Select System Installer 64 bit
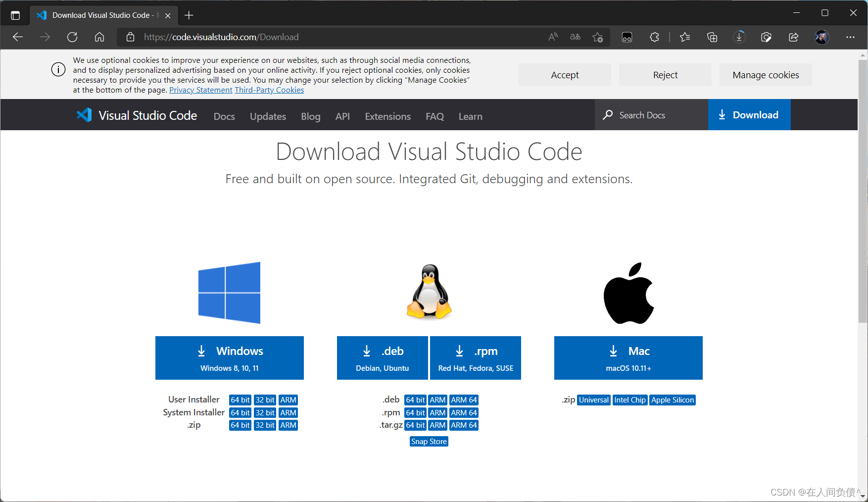The image size is (868, 502). tap(240, 413)
